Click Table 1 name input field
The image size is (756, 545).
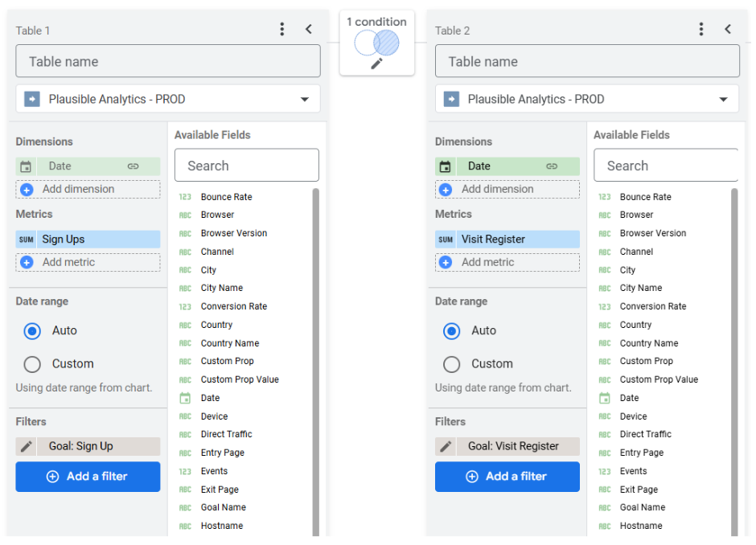[x=168, y=61]
